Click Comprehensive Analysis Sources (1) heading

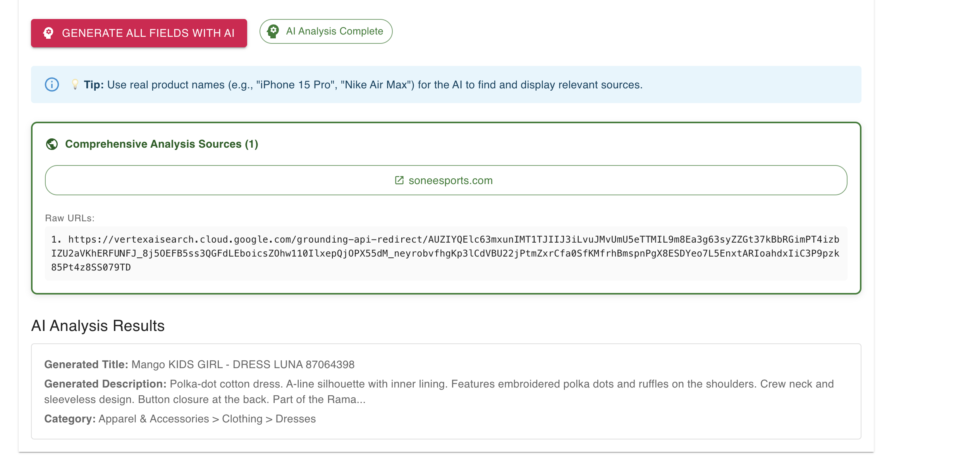(162, 144)
